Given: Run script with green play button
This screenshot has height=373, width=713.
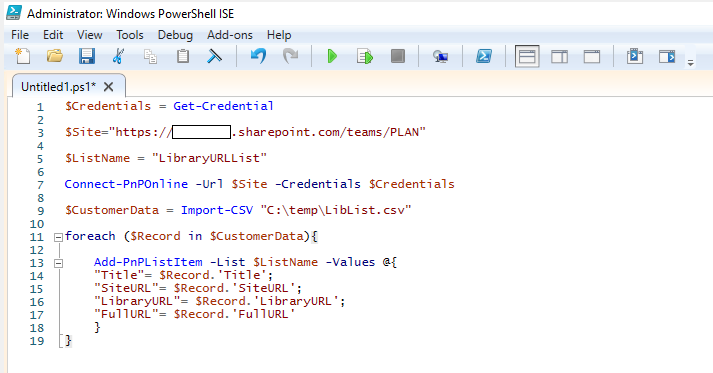Looking at the screenshot, I should [332, 56].
